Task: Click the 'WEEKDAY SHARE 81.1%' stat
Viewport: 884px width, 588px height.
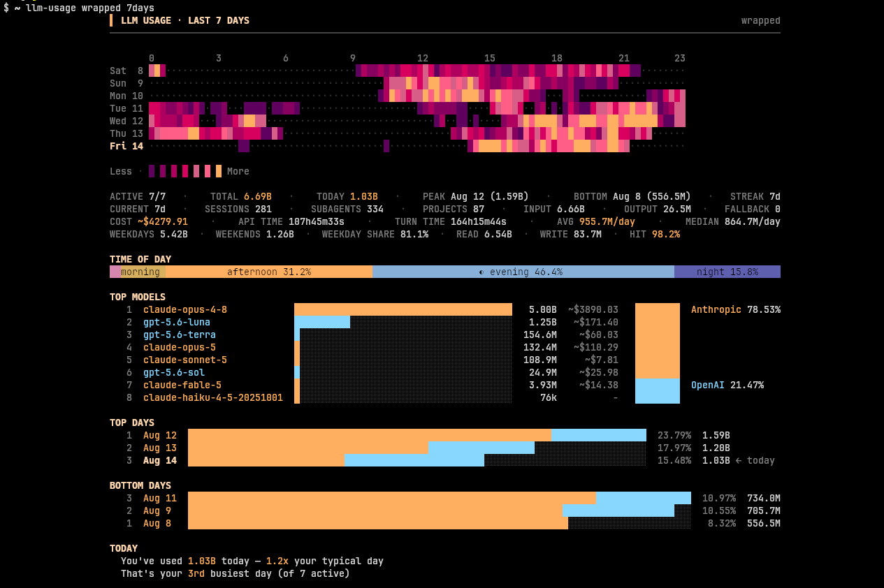Action: click(375, 234)
